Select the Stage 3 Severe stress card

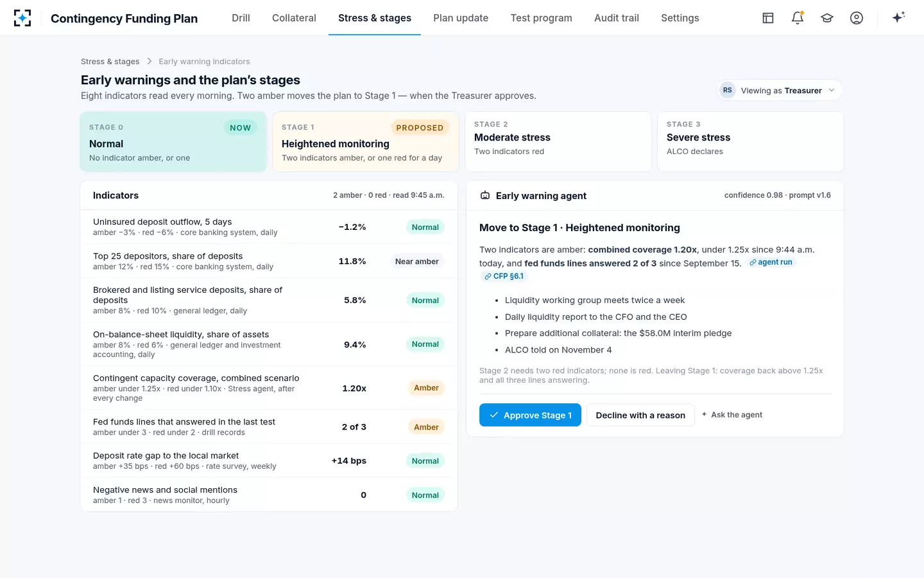(751, 142)
